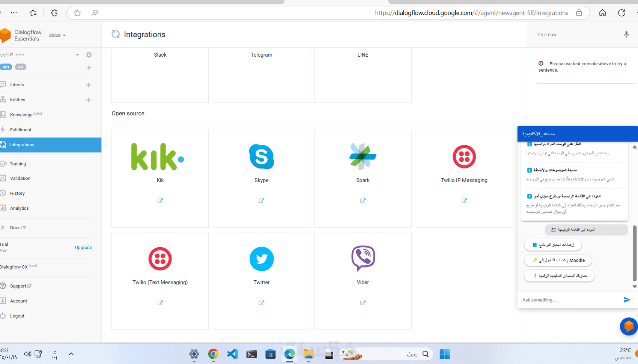The image size is (638, 364).
Task: Go to browser home page
Action: (602, 13)
